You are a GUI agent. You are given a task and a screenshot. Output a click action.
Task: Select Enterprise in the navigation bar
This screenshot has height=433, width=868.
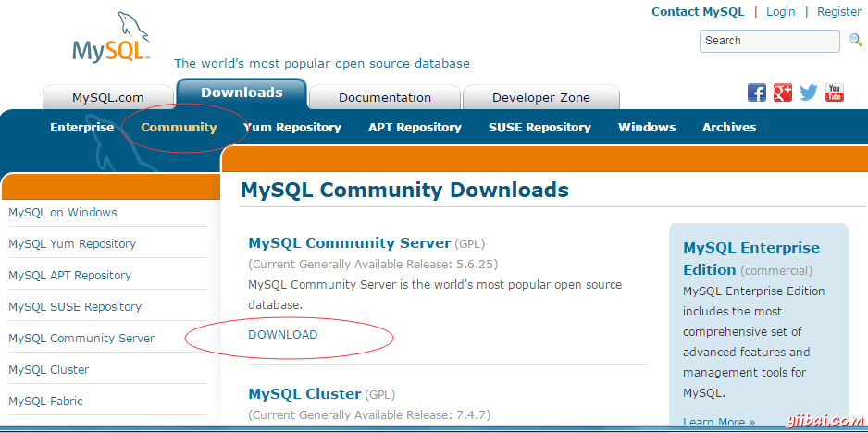[81, 128]
